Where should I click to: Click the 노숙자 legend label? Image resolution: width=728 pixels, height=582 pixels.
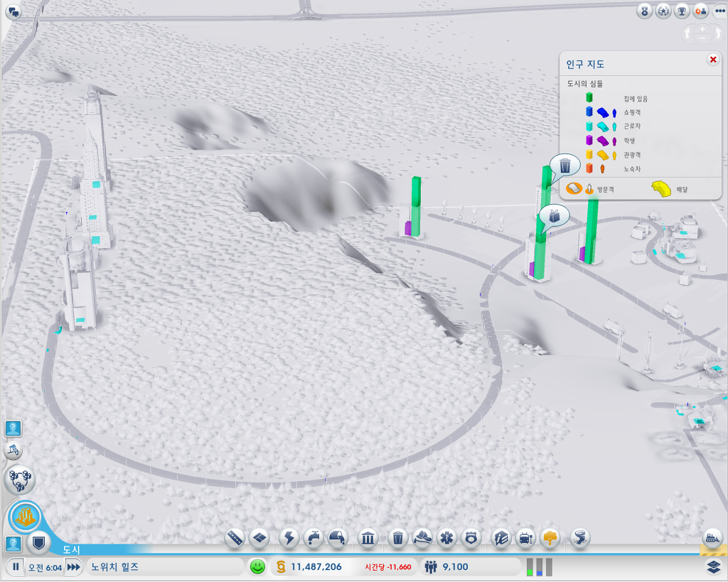click(x=632, y=169)
